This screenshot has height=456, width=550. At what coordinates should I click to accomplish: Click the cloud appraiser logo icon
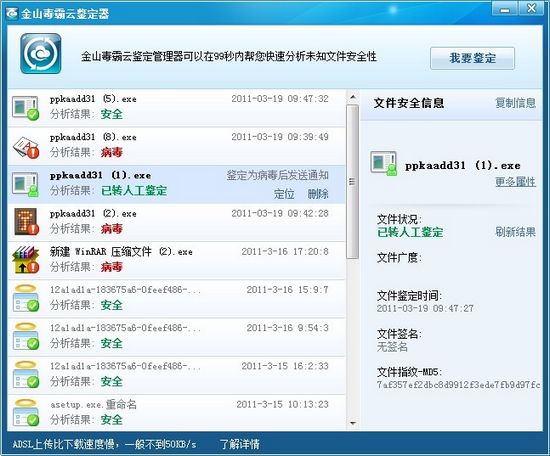pyautogui.click(x=41, y=54)
